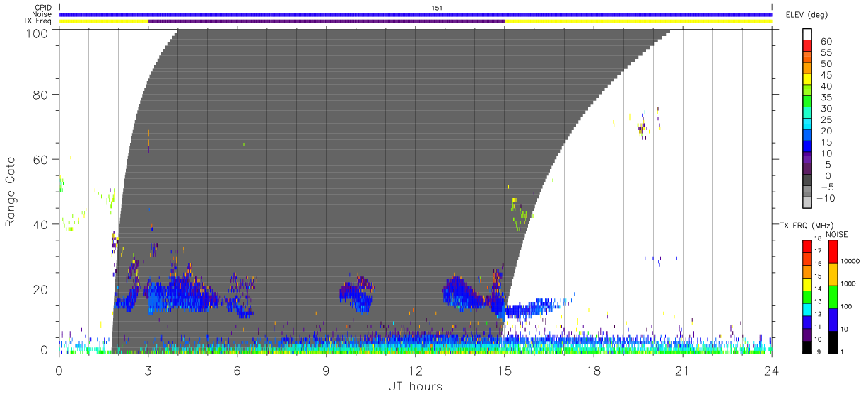Click the 60 label on ELEV scale
868x401 pixels.
click(826, 42)
